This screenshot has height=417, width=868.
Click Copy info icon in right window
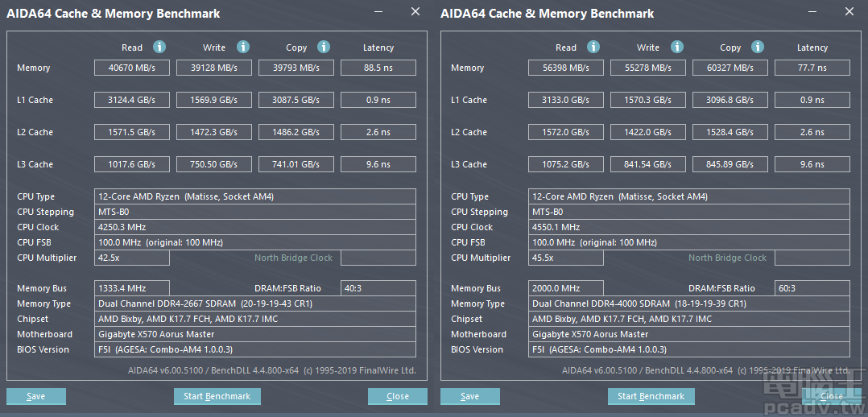pyautogui.click(x=758, y=47)
